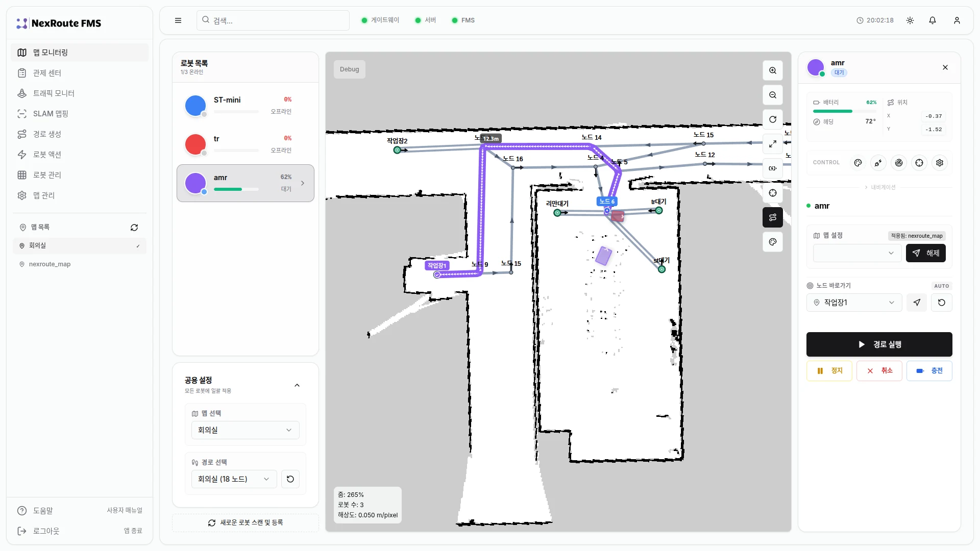
Task: Open the 회의실 (18 노드) route dropdown
Action: click(234, 479)
